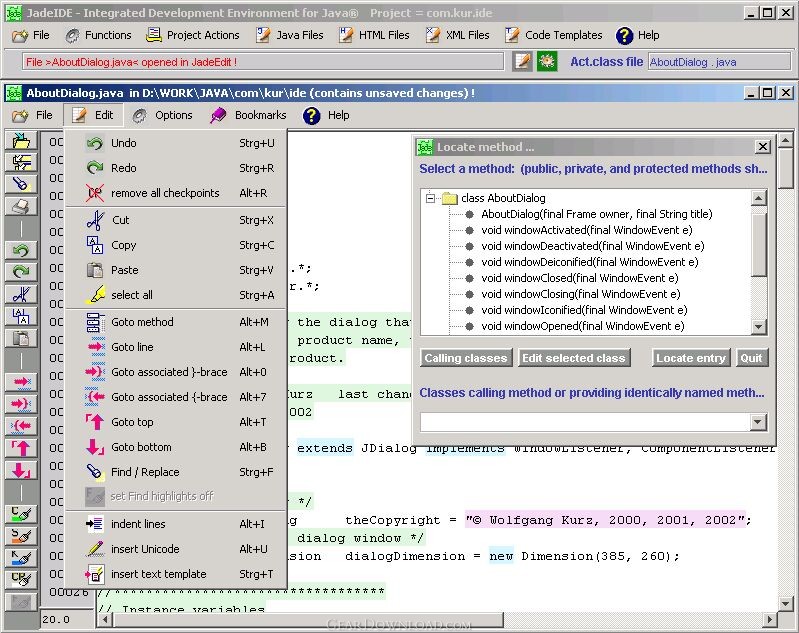This screenshot has height=633, width=799.
Task: Select void windowOpened method in tree
Action: pyautogui.click(x=582, y=326)
